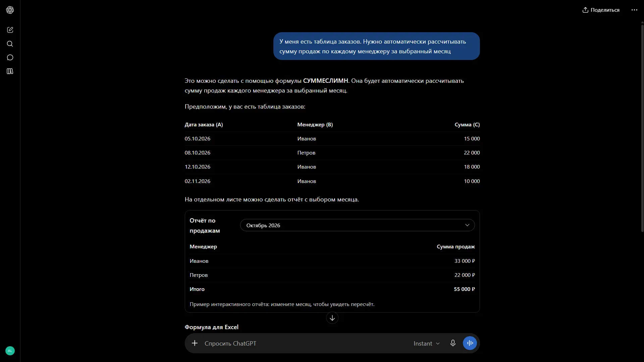Click the Сумма (C) column header

pos(467,125)
